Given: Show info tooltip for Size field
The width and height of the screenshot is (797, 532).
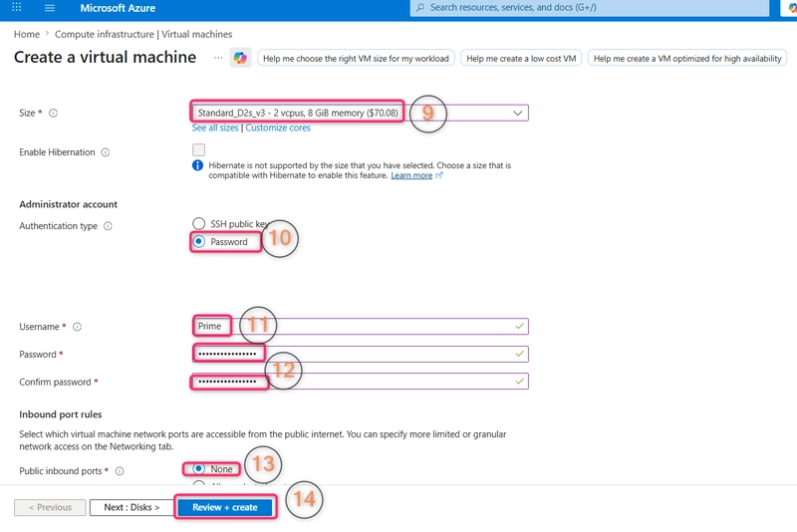Looking at the screenshot, I should tap(53, 113).
